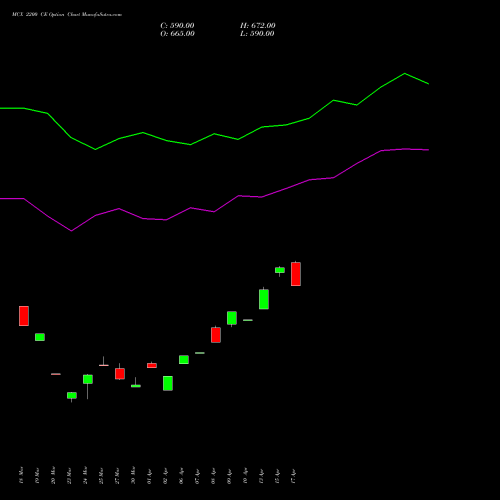Click the red candlestick above 27 Mar
Screen dimensions: 500x500
pos(120,374)
